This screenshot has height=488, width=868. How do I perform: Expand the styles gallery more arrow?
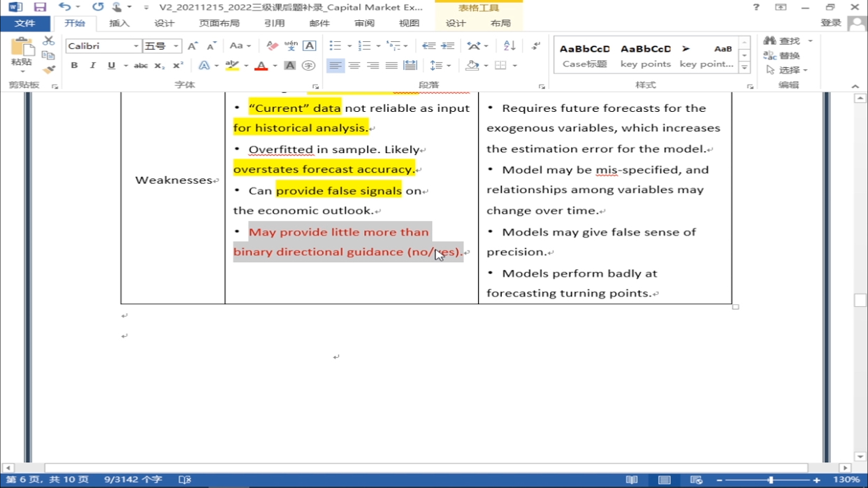point(744,68)
